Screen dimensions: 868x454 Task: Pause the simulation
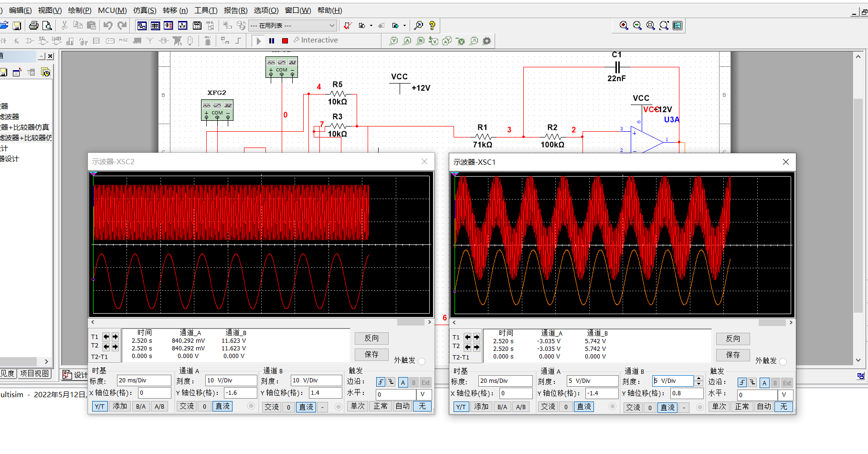[272, 41]
